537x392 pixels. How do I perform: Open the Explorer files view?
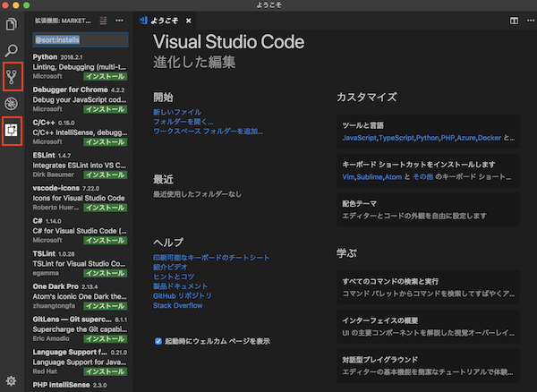click(12, 24)
